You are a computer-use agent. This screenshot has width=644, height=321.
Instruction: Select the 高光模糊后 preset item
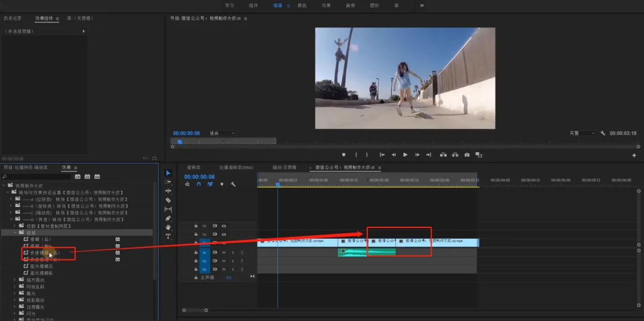point(42,266)
